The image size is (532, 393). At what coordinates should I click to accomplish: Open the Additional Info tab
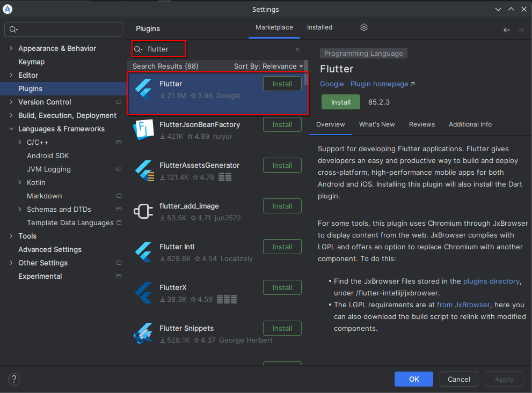click(x=470, y=124)
